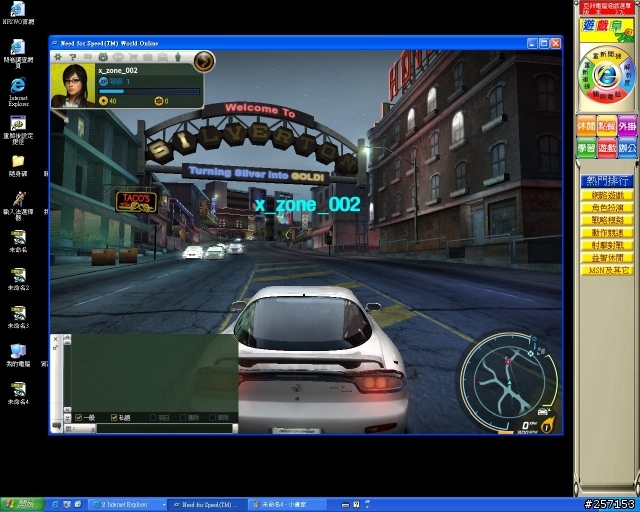The width and height of the screenshot is (640, 512).
Task: Switch to Internet Explorer taskbar group
Action: tap(127, 505)
